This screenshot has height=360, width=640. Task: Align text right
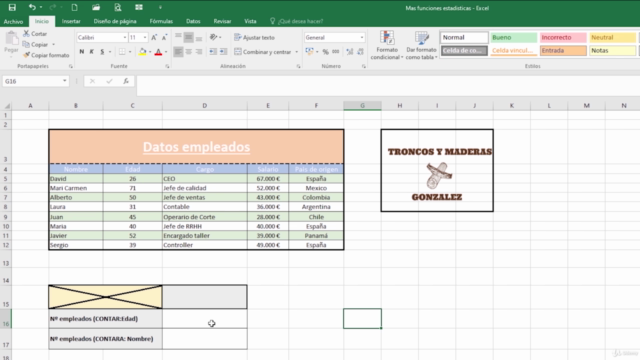[199, 52]
